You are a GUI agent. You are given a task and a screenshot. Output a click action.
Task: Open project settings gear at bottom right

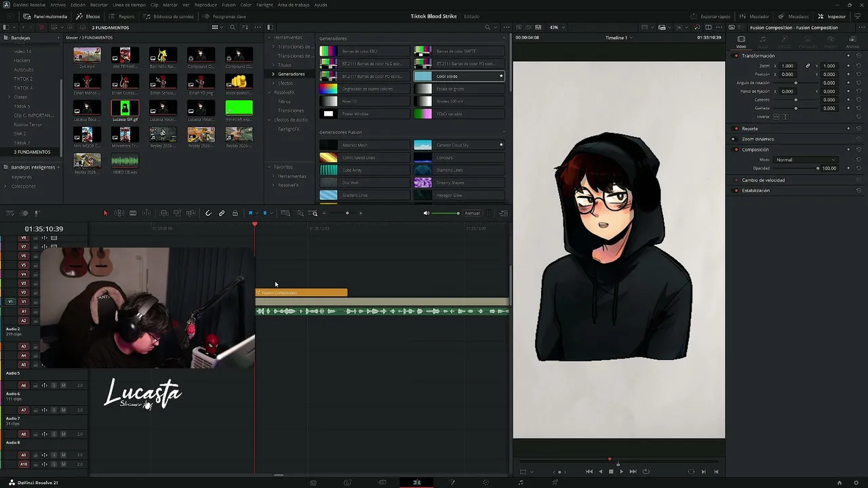coord(857,483)
